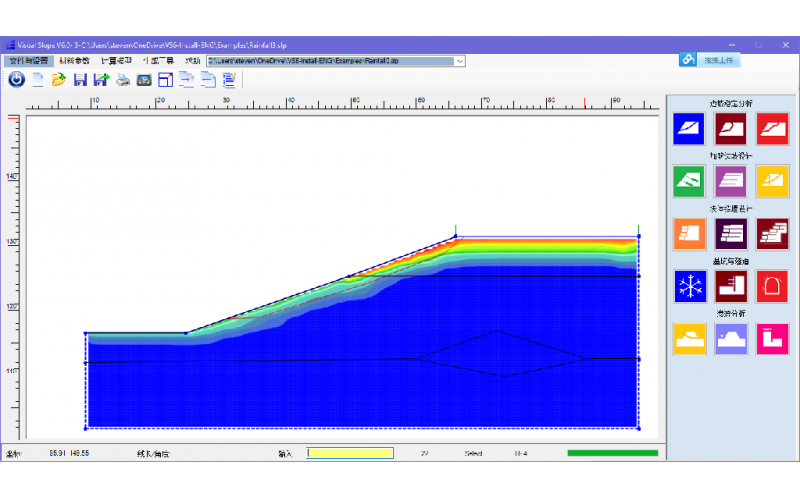Viewport: 800px width, 500px height.
Task: Choose the pink seepage analysis icon
Action: (772, 339)
